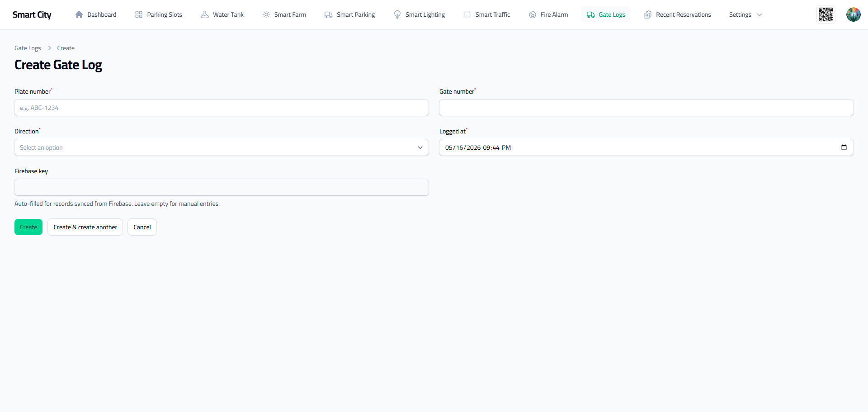Click the Gate number label
This screenshot has height=412, width=868.
(x=457, y=91)
